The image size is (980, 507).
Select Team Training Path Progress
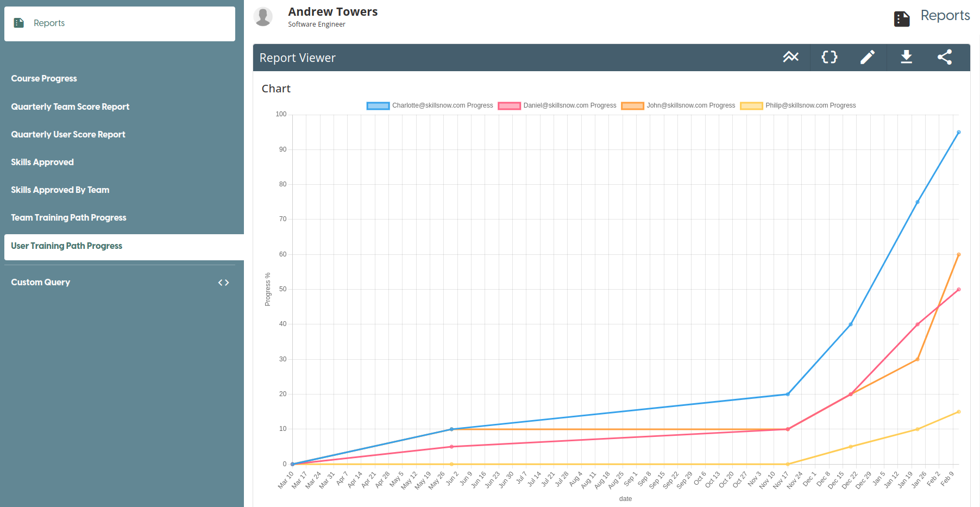tap(68, 218)
